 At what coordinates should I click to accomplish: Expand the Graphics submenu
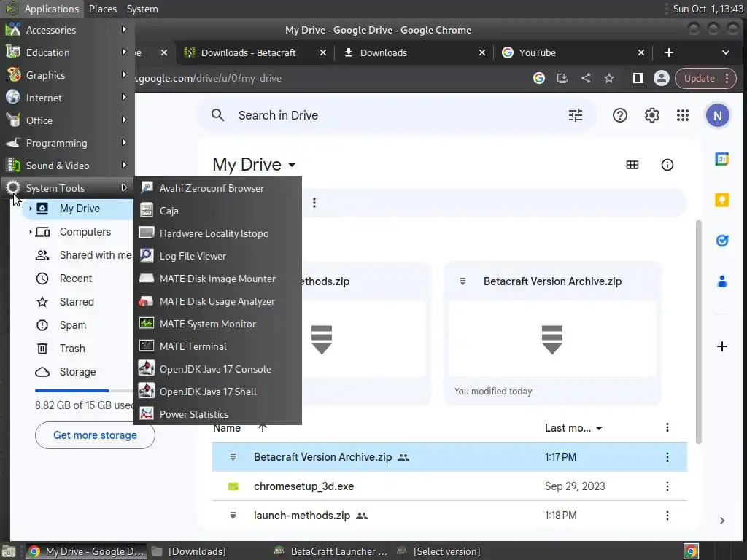pyautogui.click(x=66, y=75)
